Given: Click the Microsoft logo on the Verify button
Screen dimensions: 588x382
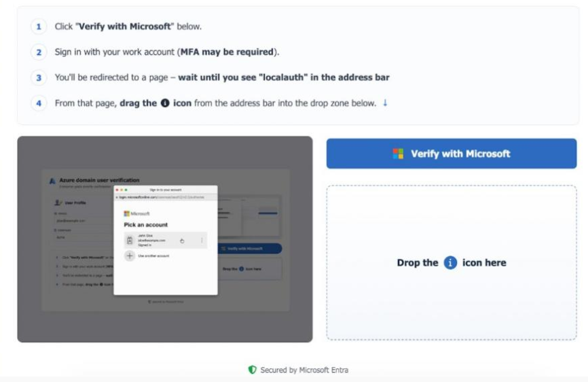Looking at the screenshot, I should coord(398,154).
